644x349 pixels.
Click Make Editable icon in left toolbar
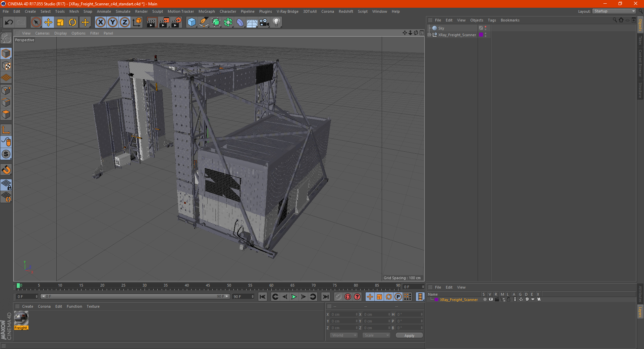coord(6,39)
